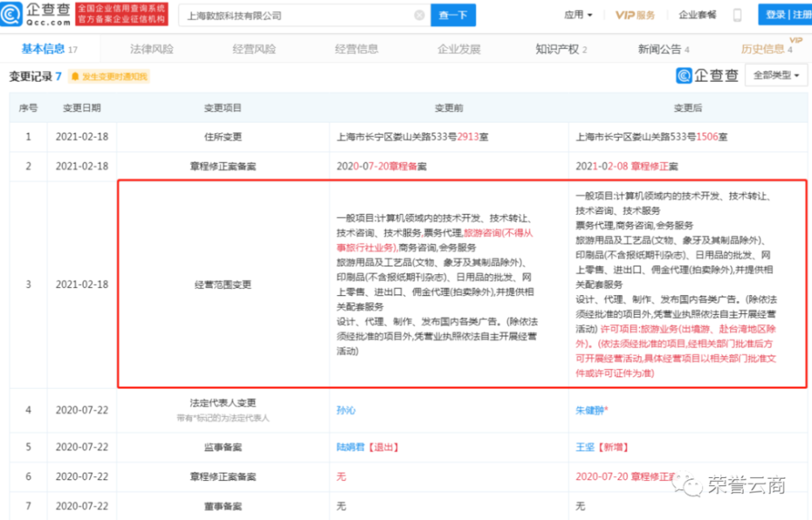Open the mobile phone app icon
The height and width of the screenshot is (520, 812).
(737, 15)
